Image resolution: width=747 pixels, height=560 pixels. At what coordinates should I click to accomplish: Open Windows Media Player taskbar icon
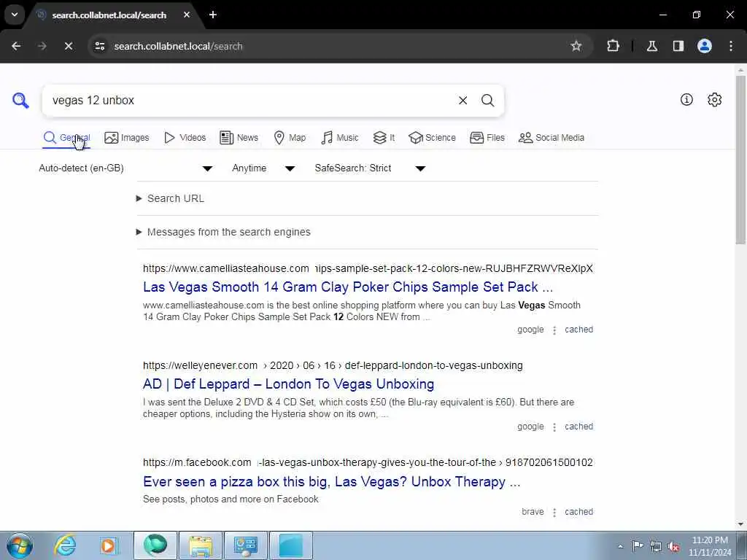[108, 545]
